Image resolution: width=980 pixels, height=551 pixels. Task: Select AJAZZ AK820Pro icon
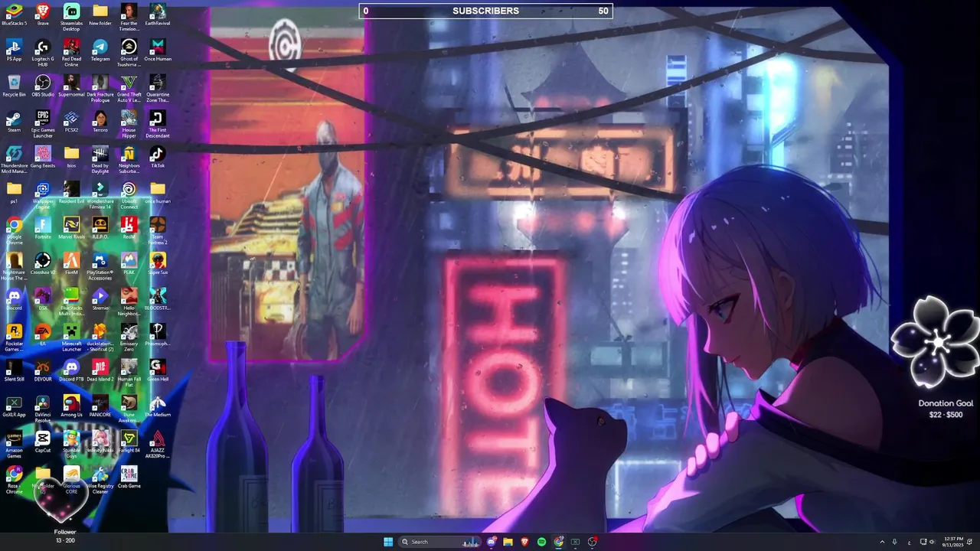coord(158,438)
